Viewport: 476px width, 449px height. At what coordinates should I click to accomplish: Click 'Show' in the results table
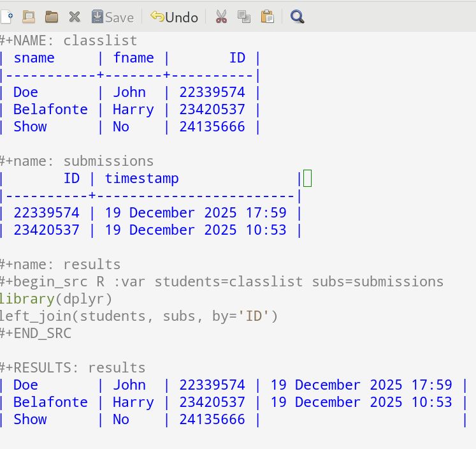[30, 420]
